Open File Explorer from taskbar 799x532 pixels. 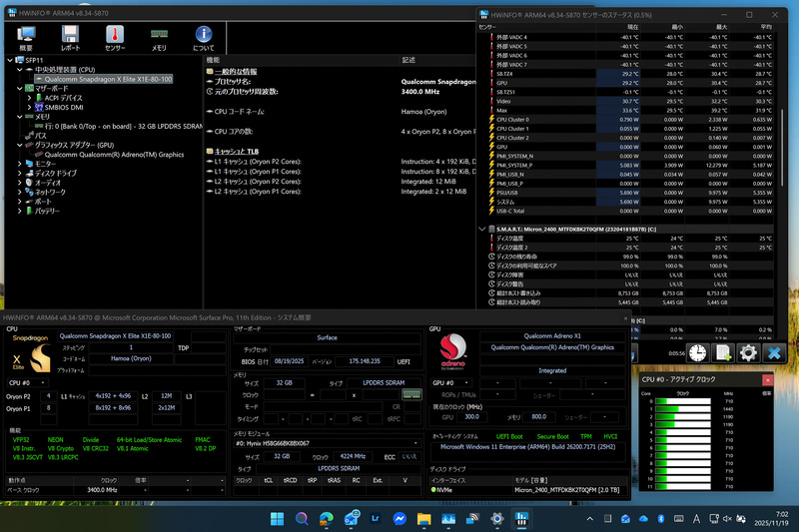pos(423,519)
